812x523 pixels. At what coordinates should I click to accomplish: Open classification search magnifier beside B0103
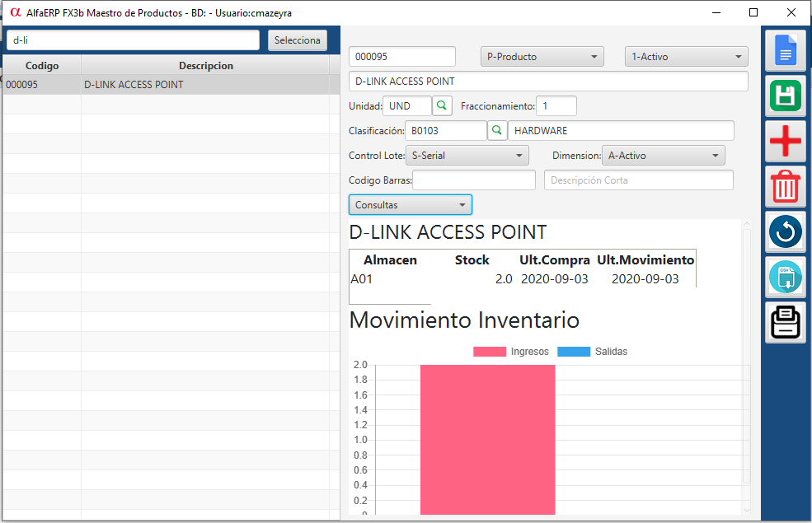tap(497, 130)
